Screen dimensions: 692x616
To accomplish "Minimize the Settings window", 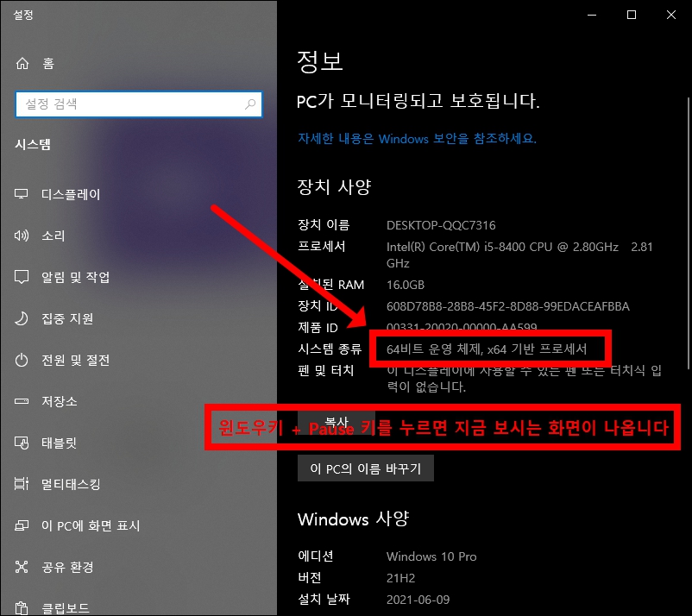I will point(591,15).
